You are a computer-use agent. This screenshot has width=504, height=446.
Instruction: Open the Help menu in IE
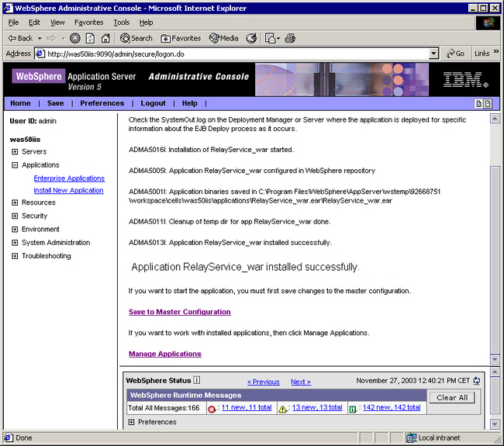pyautogui.click(x=146, y=22)
